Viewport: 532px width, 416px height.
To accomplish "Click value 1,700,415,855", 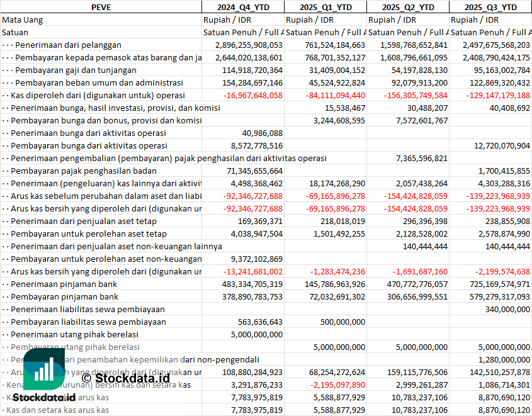I will [504, 171].
